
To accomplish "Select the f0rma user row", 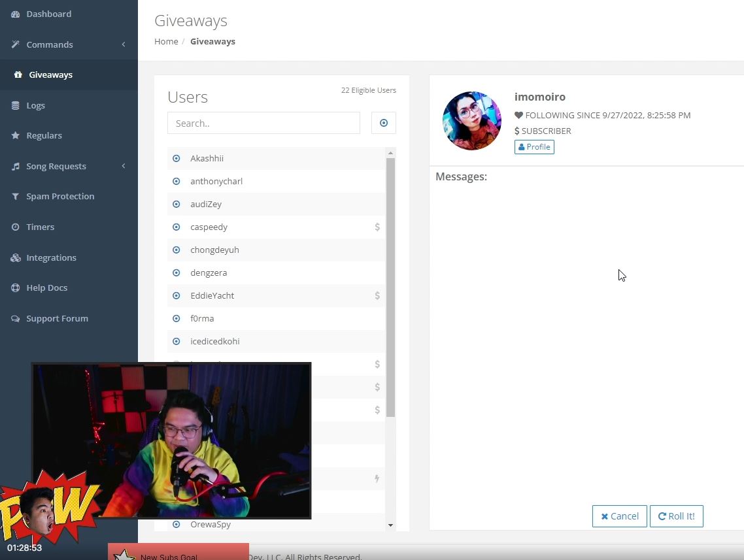I will (276, 319).
